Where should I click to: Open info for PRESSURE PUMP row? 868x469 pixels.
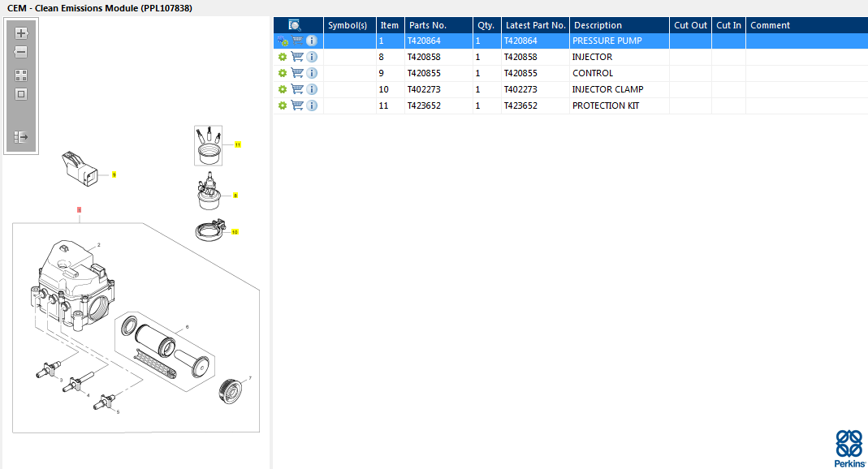coord(312,41)
